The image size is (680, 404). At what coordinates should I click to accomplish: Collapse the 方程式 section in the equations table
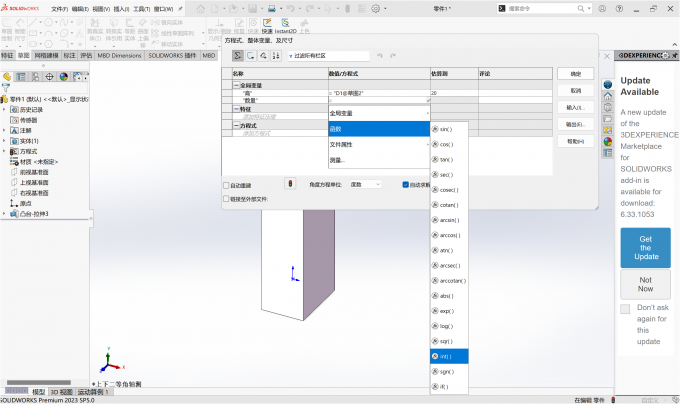pyautogui.click(x=237, y=125)
